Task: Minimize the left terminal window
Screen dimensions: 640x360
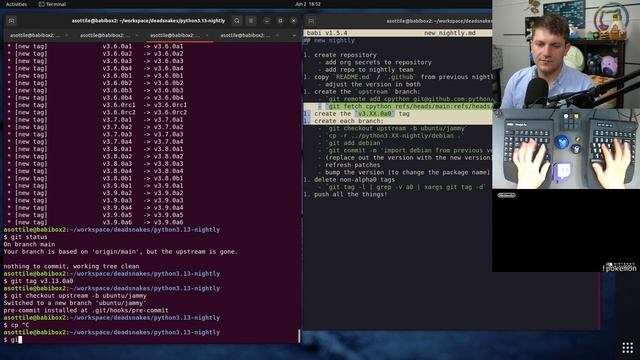Action: pos(267,20)
